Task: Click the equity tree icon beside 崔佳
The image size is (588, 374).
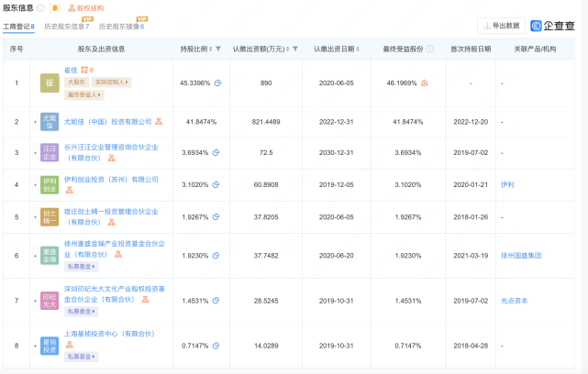Action: 84,70
